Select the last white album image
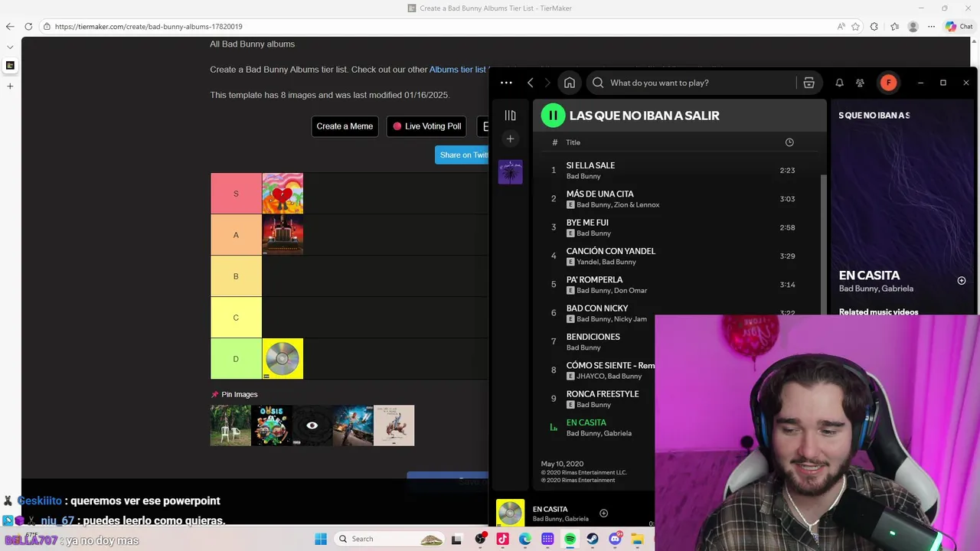This screenshot has width=980, height=551. point(394,425)
